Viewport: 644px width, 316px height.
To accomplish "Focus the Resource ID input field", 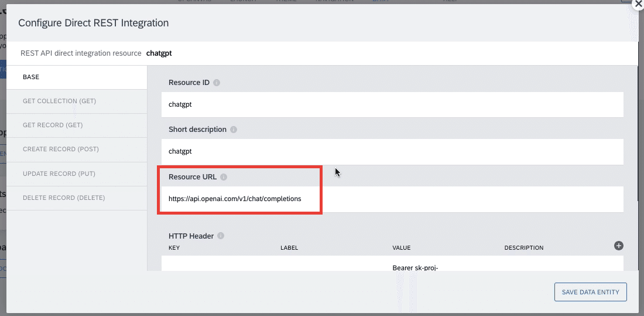I will pyautogui.click(x=393, y=104).
